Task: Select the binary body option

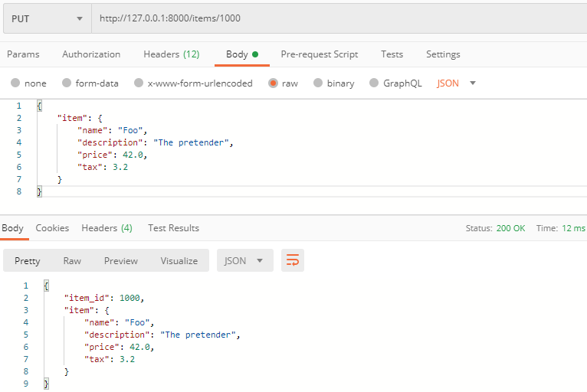Action: coord(318,83)
